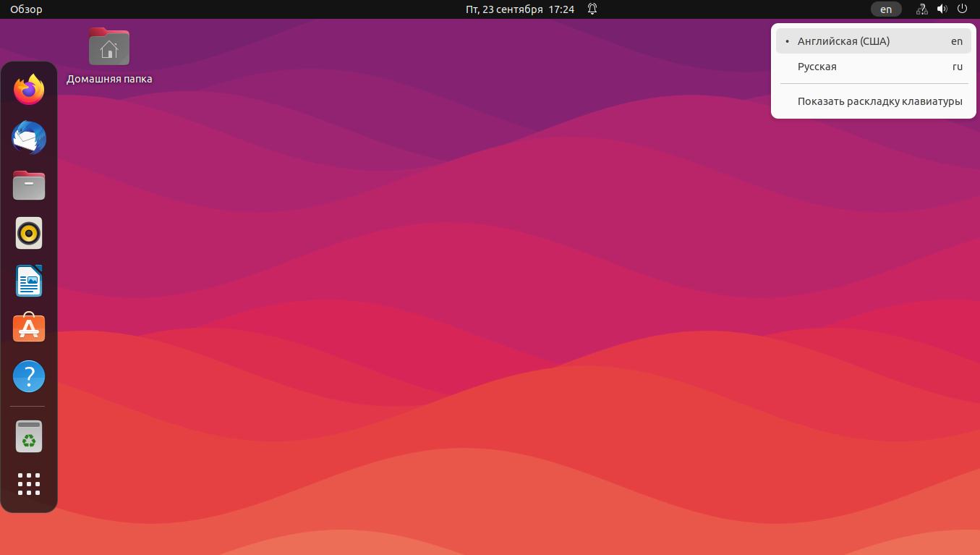This screenshot has height=555, width=980.
Task: Click the accessibility menu icon
Action: [x=921, y=9]
